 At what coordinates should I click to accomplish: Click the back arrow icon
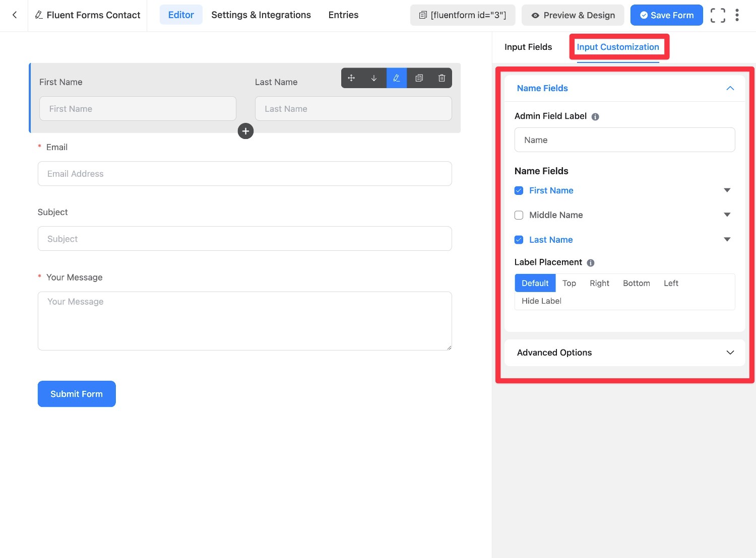click(x=15, y=15)
